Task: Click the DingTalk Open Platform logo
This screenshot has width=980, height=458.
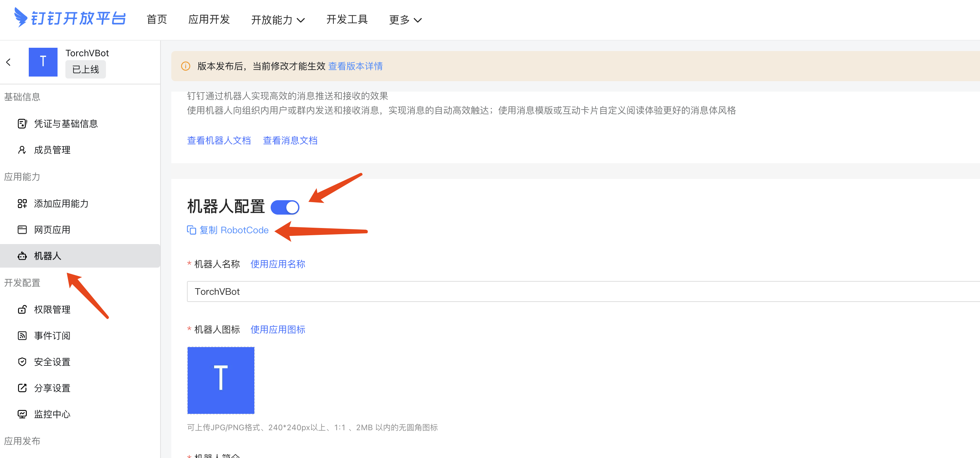Action: pyautogui.click(x=70, y=18)
